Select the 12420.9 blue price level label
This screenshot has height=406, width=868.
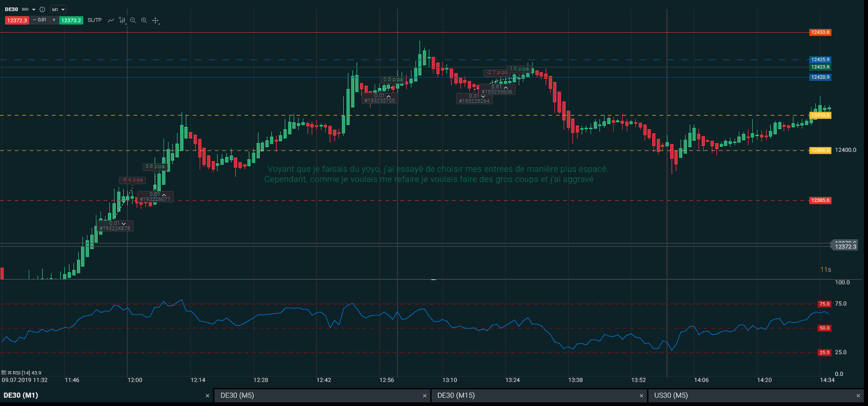coord(821,77)
